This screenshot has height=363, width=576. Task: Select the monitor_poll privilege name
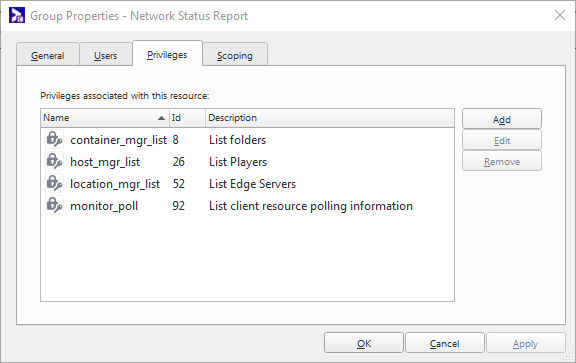(x=104, y=206)
